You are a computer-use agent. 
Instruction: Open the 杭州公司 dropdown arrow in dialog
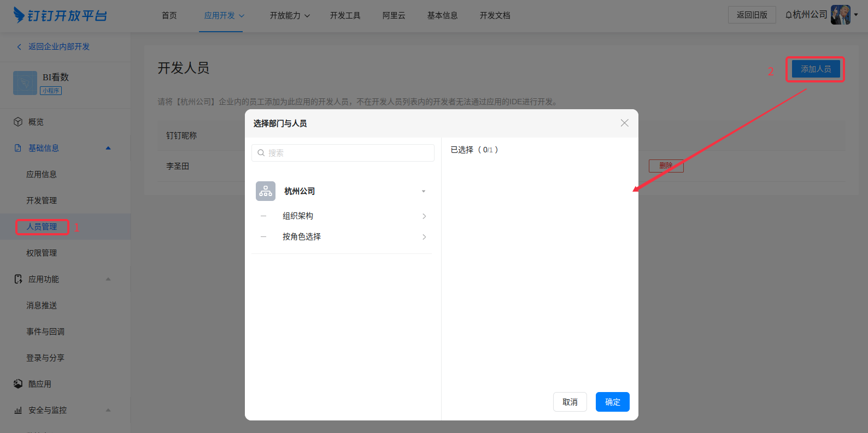(x=424, y=192)
